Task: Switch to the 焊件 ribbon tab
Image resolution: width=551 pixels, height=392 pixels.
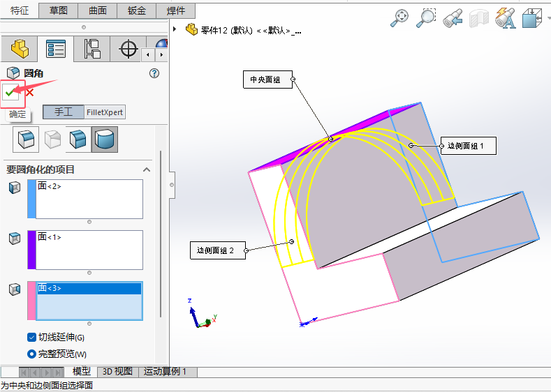Action: 175,10
